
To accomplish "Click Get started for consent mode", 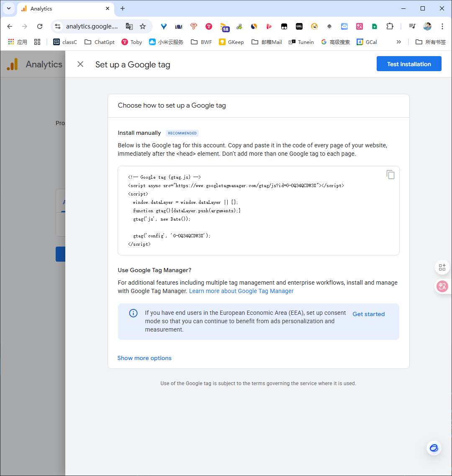I will point(369,314).
